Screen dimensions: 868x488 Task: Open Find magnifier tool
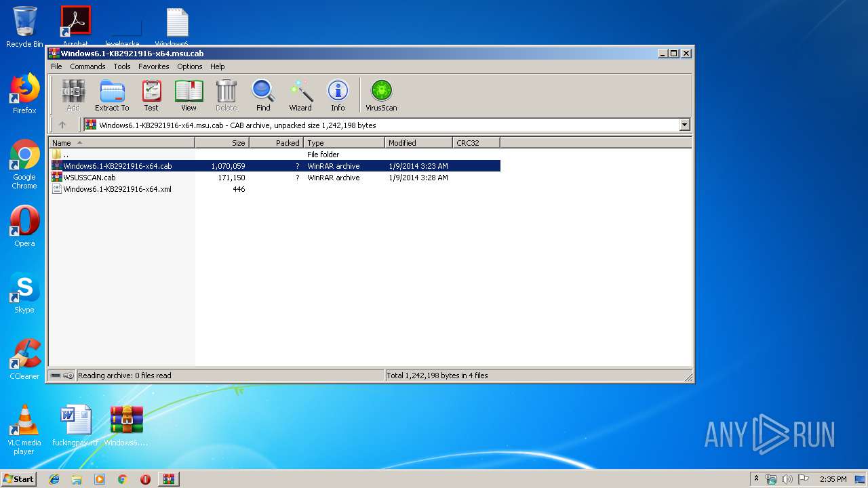263,95
